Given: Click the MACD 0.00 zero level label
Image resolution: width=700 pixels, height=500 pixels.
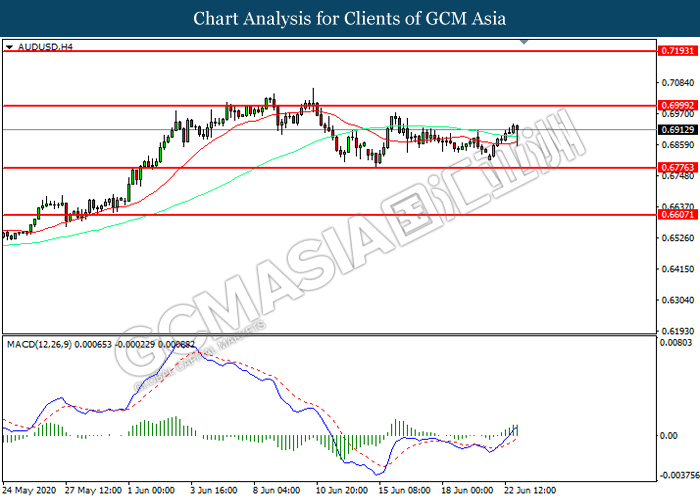Looking at the screenshot, I should (668, 435).
